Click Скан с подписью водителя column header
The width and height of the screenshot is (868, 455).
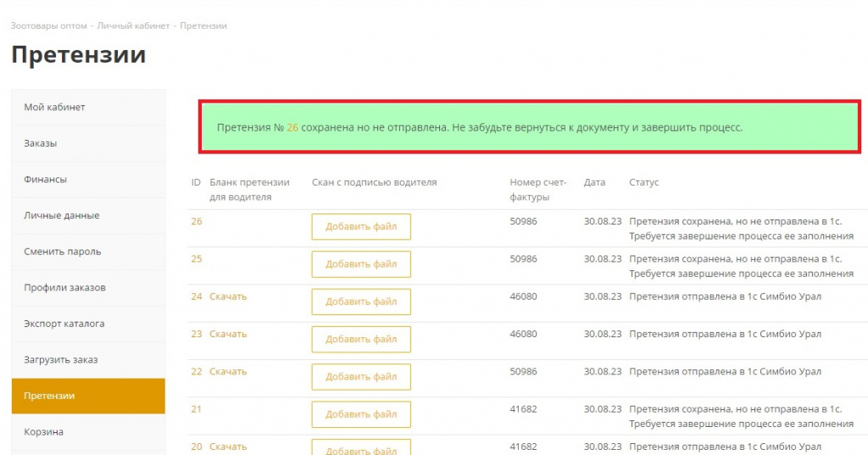click(374, 182)
